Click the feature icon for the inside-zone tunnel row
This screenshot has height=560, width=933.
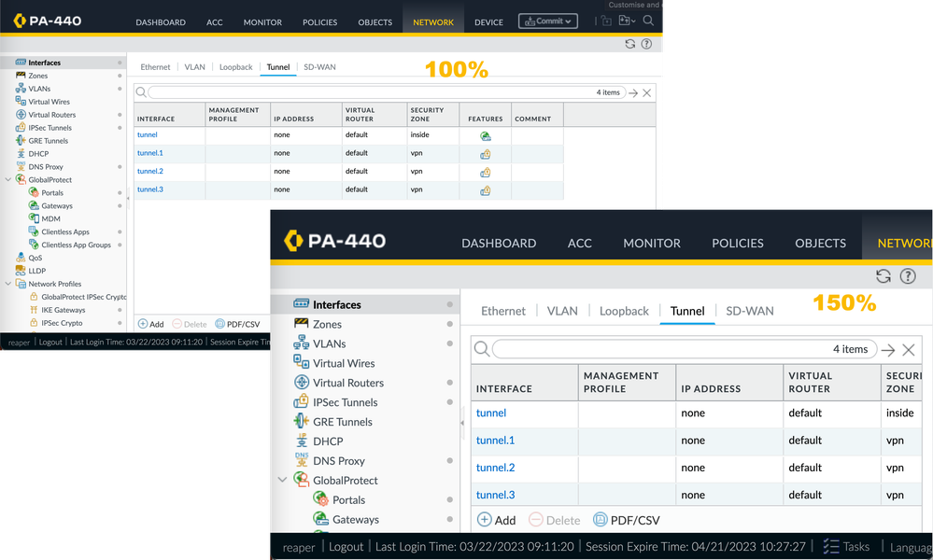pyautogui.click(x=486, y=135)
